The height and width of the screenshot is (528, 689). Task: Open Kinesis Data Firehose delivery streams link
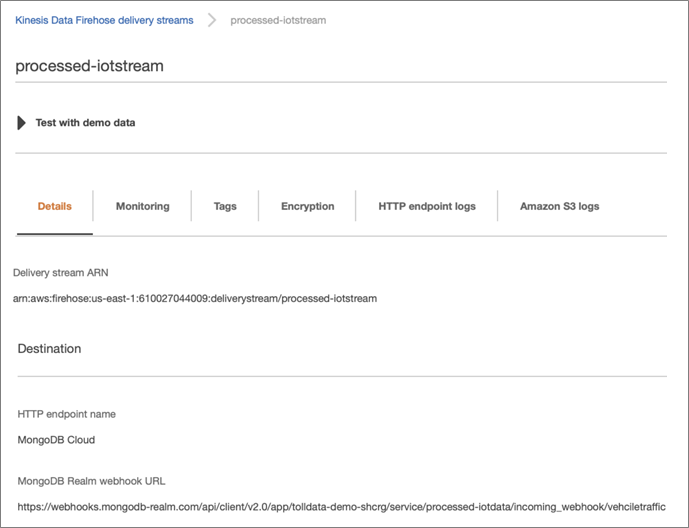click(x=104, y=20)
